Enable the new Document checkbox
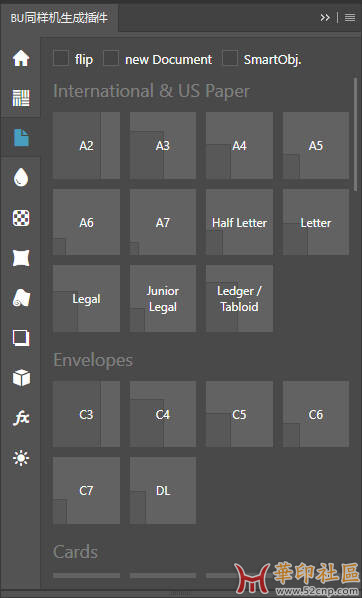This screenshot has width=362, height=598. 111,58
